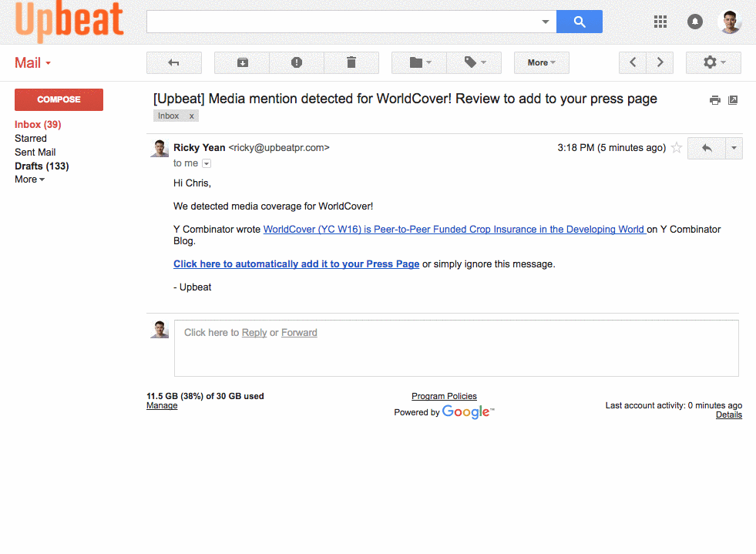This screenshot has height=554, width=756.
Task: Click the Reply link in reply box
Action: pos(254,333)
